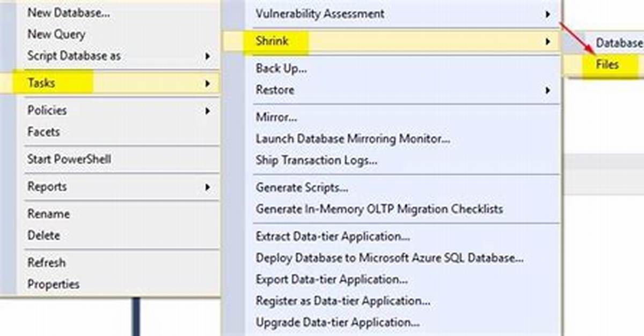Expand arrow next to Shrink
644x336 pixels.
(x=547, y=41)
